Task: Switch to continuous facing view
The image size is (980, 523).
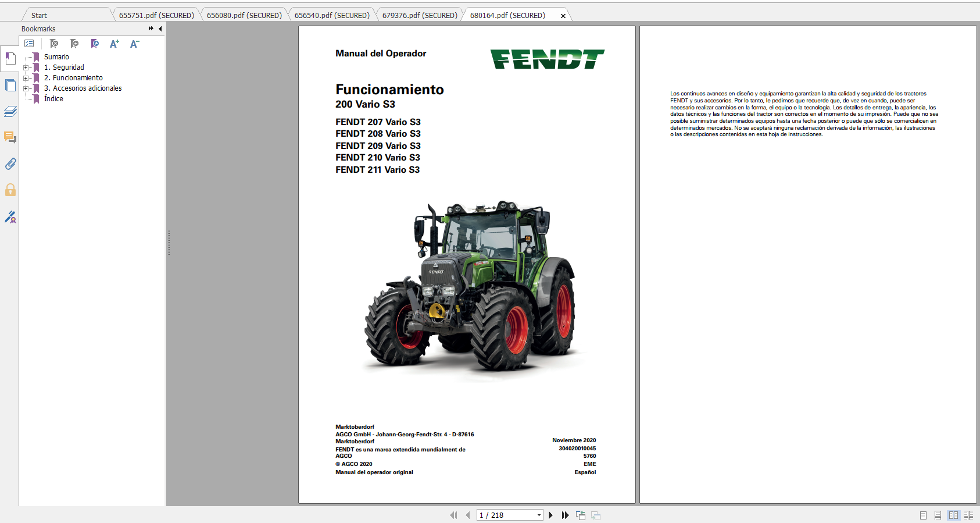Action: 968,515
